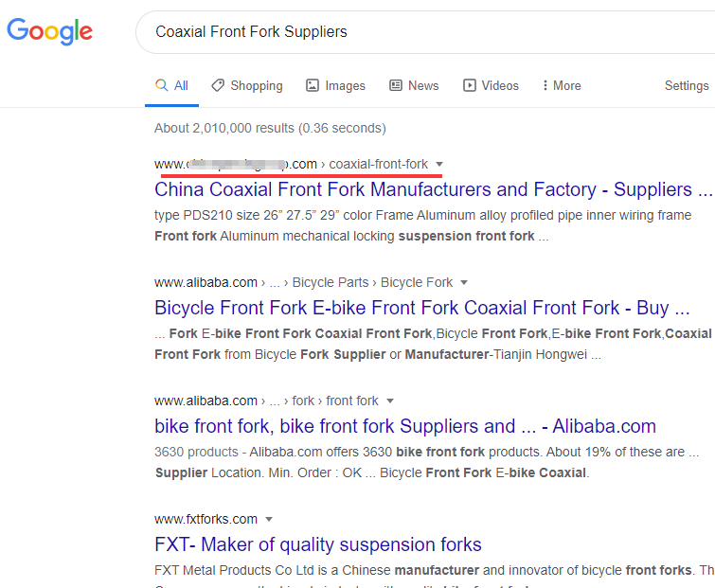Click the Images picture icon
The width and height of the screenshot is (715, 588).
[x=313, y=85]
